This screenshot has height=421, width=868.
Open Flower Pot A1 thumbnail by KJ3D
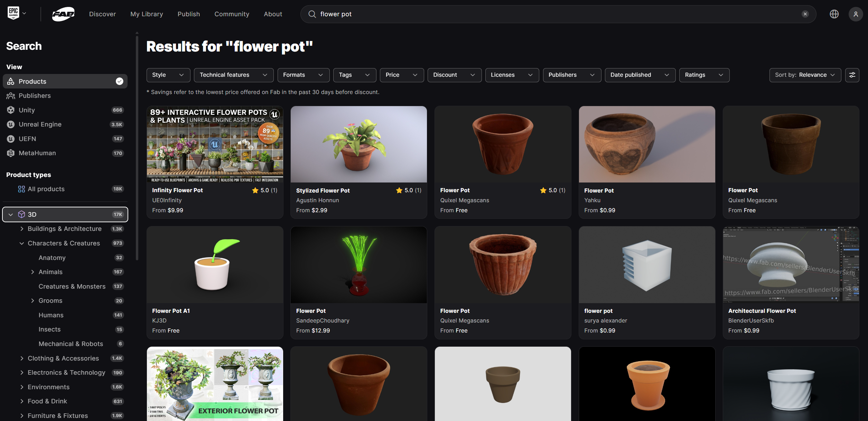(x=215, y=265)
